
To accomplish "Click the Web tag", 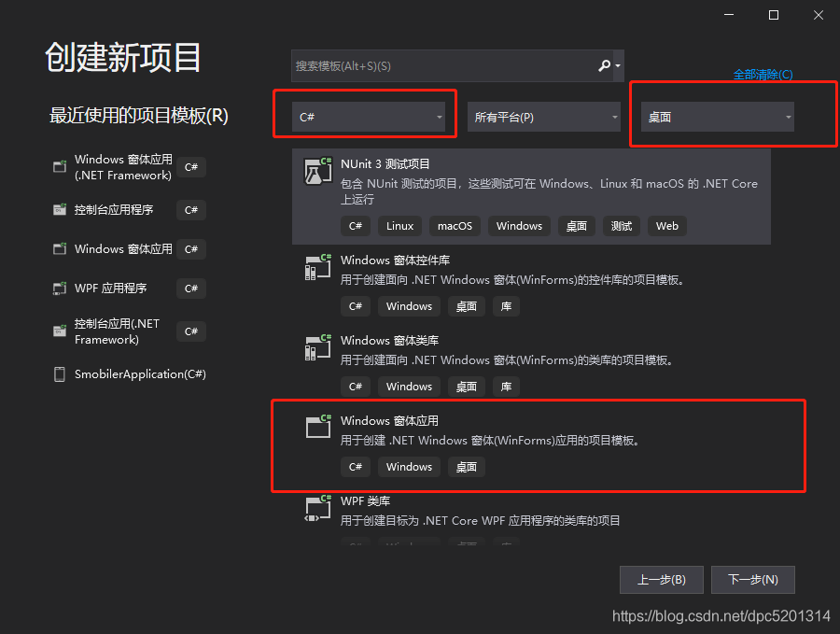I will click(x=667, y=226).
